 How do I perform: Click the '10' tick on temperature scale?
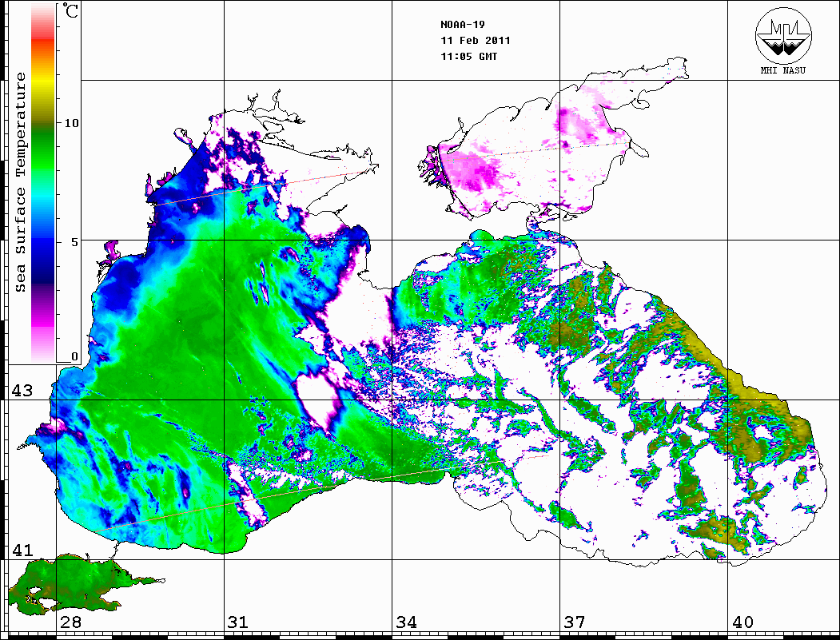(71, 123)
